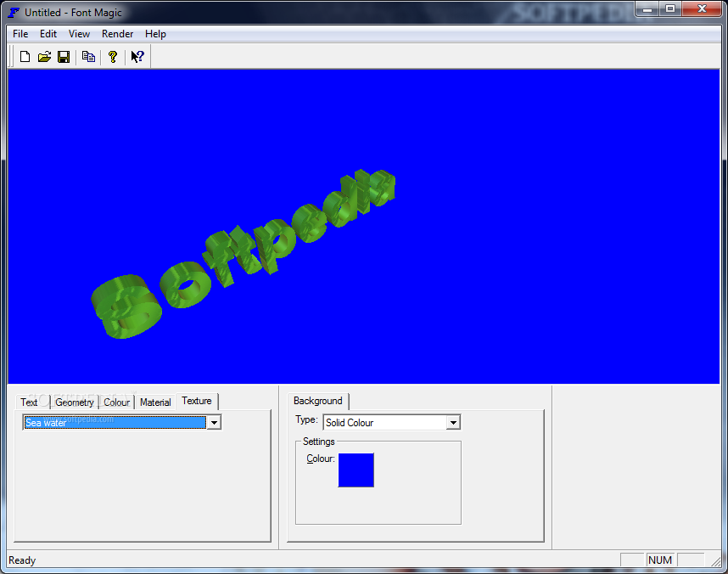This screenshot has height=574, width=728.
Task: Select the Texture tab
Action: tap(196, 401)
